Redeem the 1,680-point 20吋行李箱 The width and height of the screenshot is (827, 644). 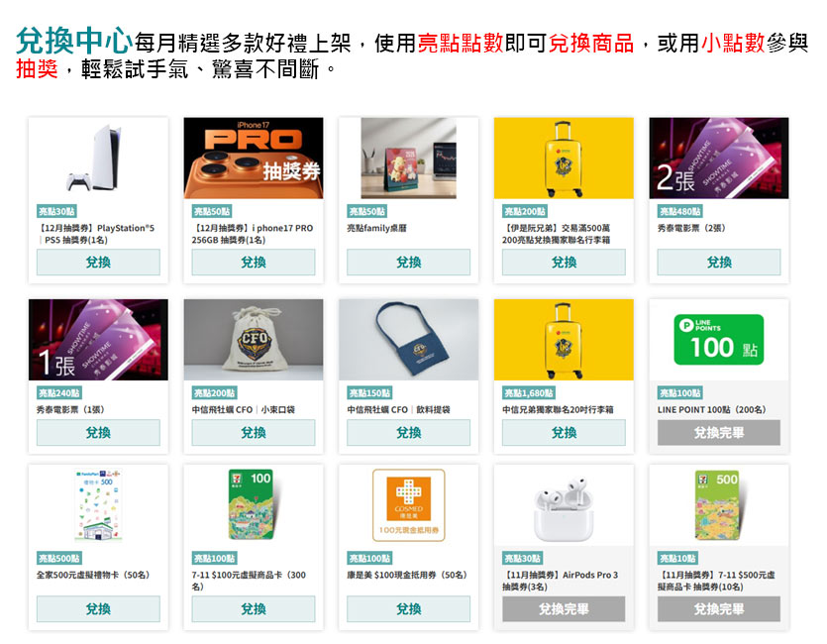564,433
